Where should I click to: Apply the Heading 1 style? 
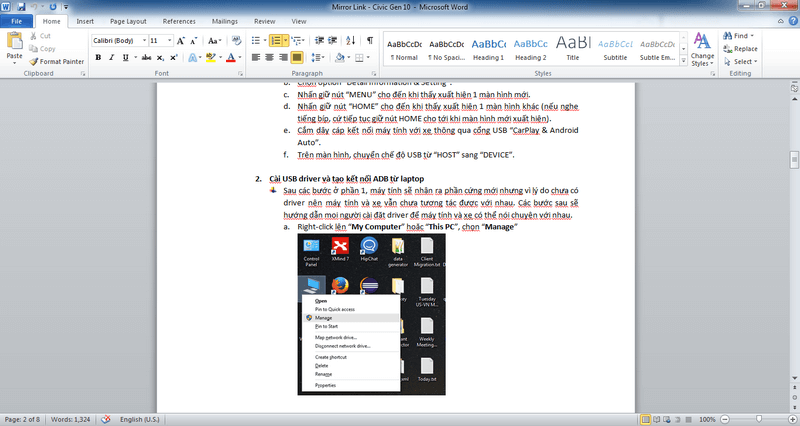pos(489,48)
